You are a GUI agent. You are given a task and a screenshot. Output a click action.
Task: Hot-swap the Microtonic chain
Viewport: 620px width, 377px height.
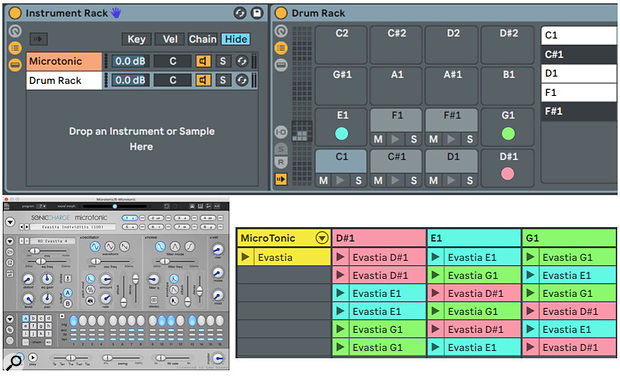coord(242,61)
